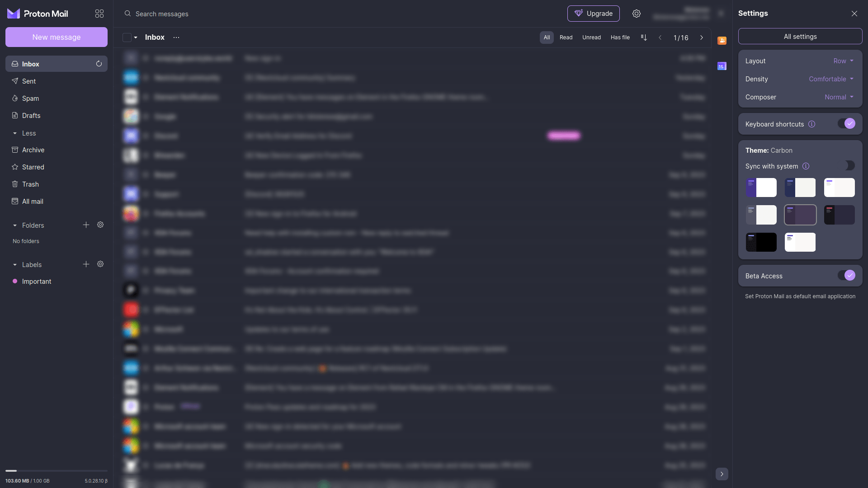The height and width of the screenshot is (488, 868).
Task: Filter messages by All
Action: click(547, 38)
